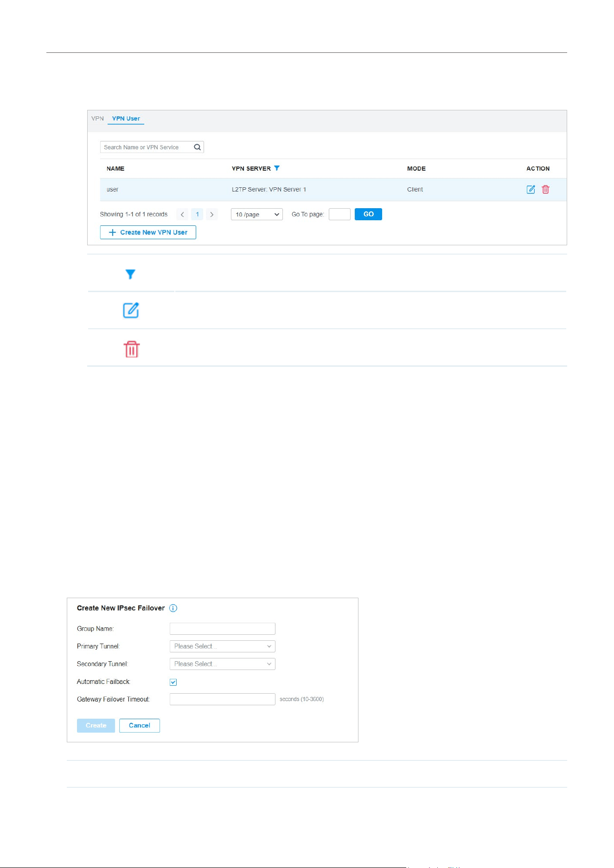Screen dimensions: 614x868
Task: Click the ACTION column header
Action: (538, 168)
